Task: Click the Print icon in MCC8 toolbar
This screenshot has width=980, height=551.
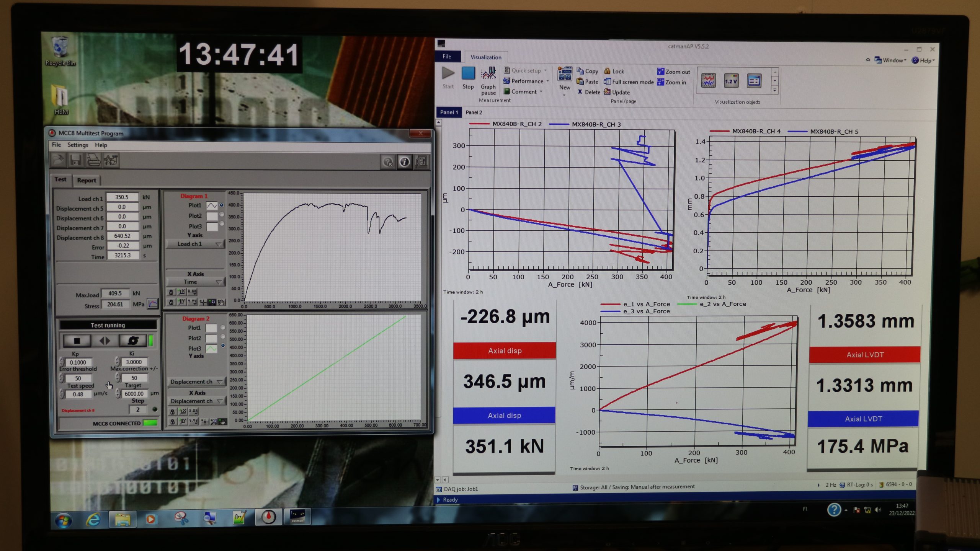Action: click(93, 160)
